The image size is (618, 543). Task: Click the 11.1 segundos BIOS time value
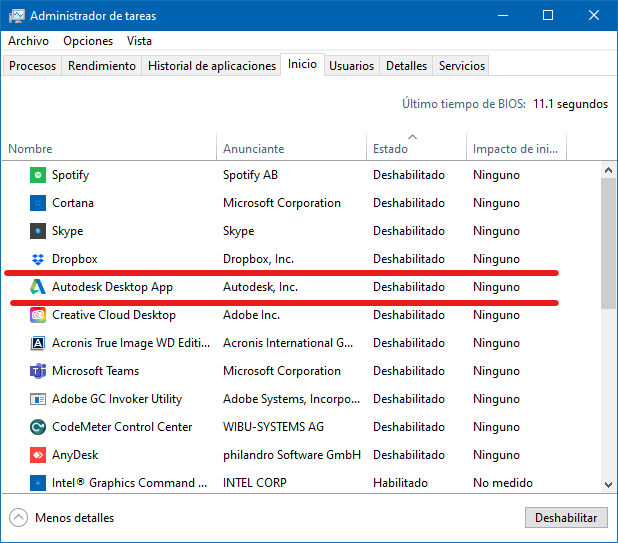(570, 104)
